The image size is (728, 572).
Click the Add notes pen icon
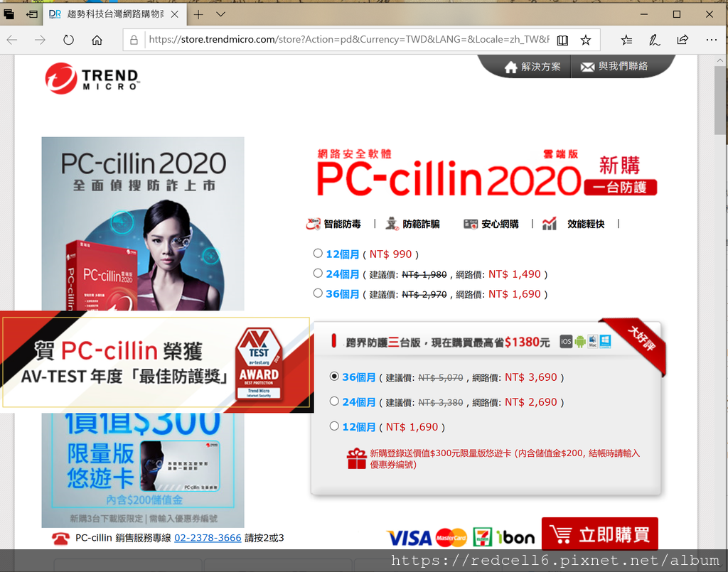pos(654,41)
